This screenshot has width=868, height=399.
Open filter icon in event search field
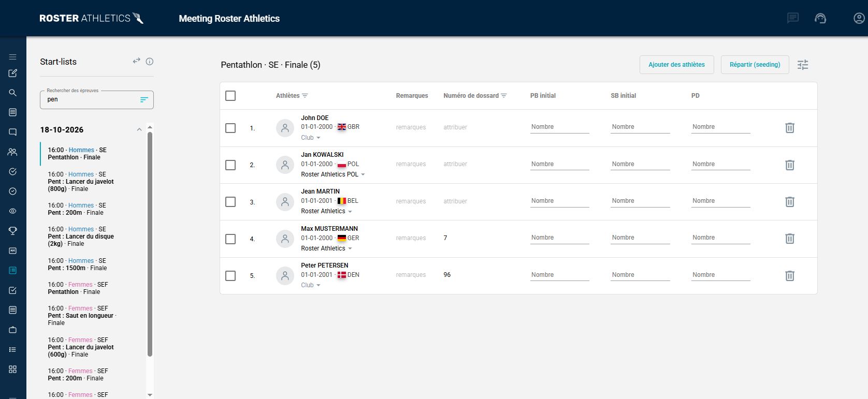click(144, 99)
